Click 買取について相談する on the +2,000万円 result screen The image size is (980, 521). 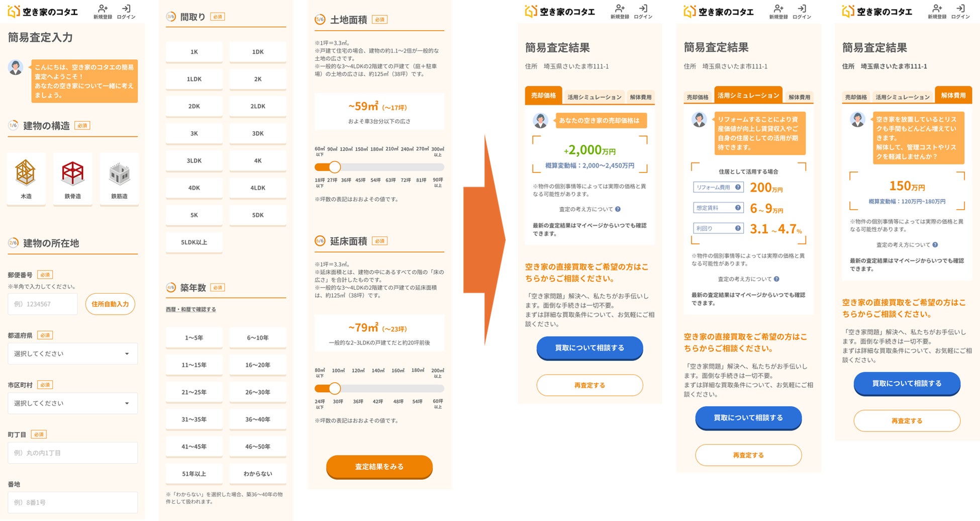pyautogui.click(x=590, y=348)
